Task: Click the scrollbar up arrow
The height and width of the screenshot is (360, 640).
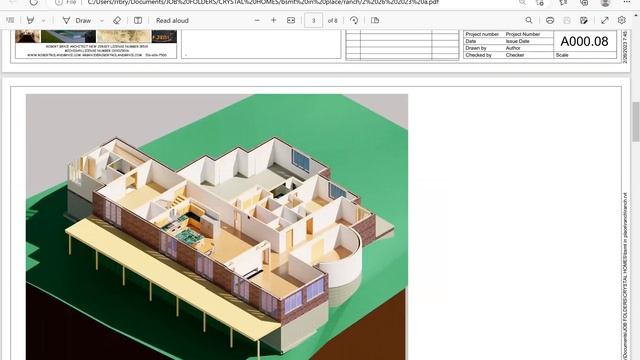Action: 636,15
